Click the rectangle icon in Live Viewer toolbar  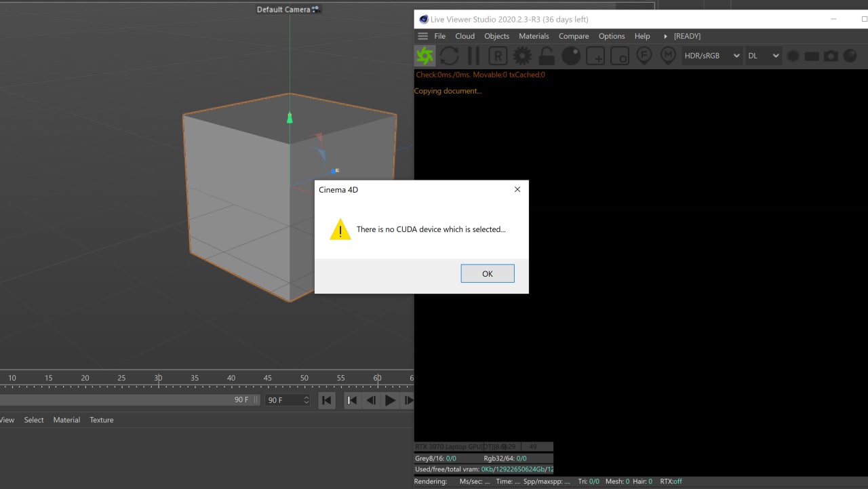tap(812, 56)
